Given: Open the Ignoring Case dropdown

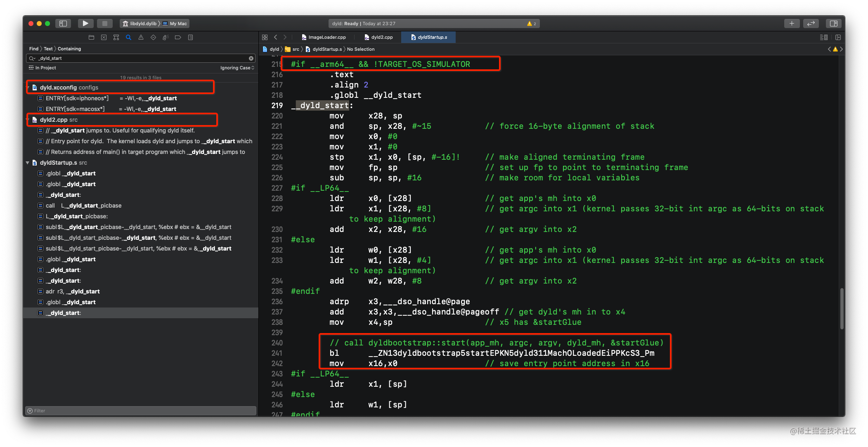Looking at the screenshot, I should [237, 68].
